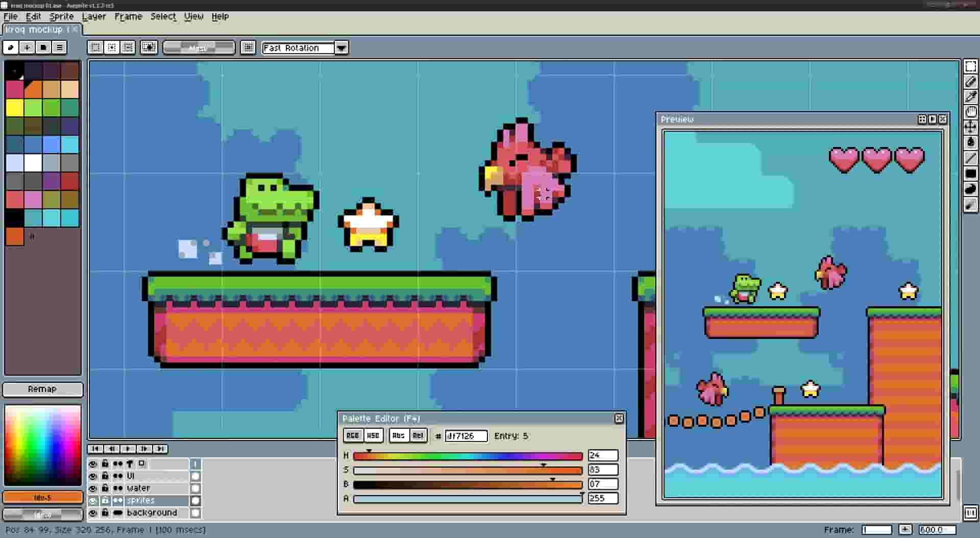Select the kroq mockup tab
The image size is (980, 538).
click(x=36, y=30)
